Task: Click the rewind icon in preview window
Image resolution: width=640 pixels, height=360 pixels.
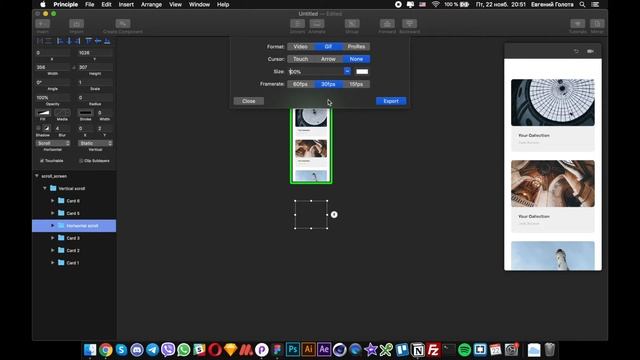Action: (576, 51)
